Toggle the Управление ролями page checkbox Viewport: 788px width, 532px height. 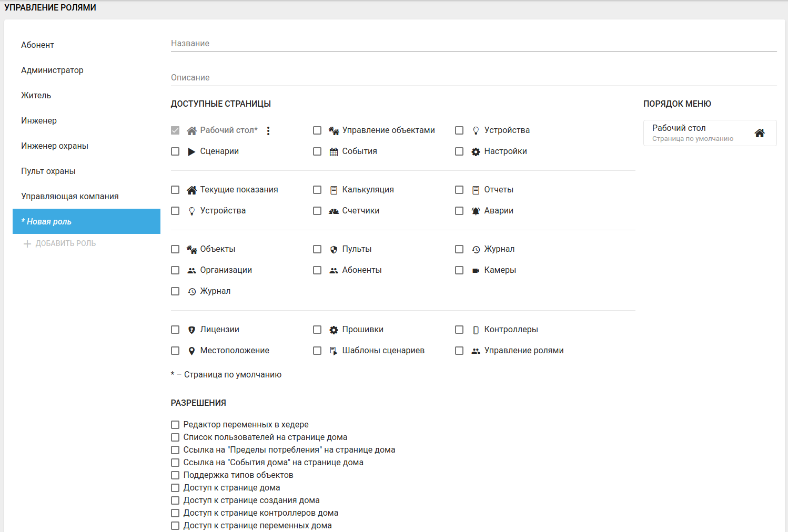(x=459, y=351)
